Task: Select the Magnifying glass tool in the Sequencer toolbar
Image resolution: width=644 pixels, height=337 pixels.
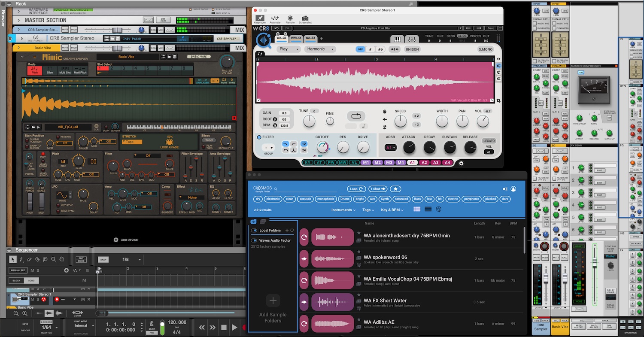Action: click(x=54, y=259)
